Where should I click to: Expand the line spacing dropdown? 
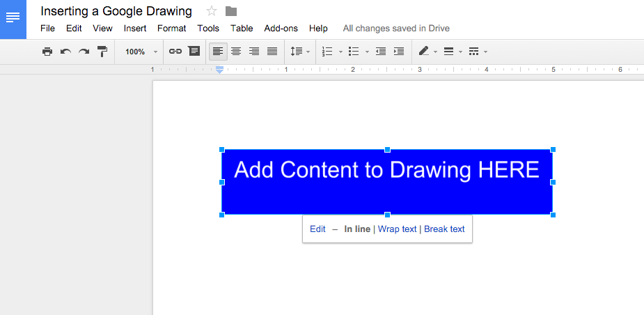click(x=300, y=52)
